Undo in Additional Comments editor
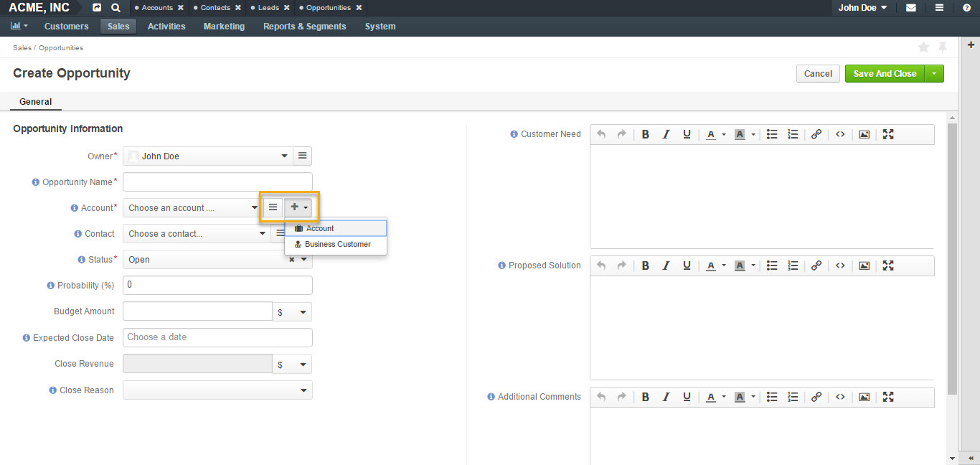This screenshot has height=465, width=980. 601,397
